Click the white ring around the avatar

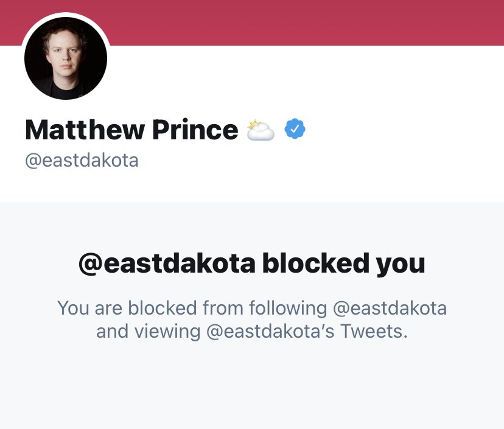(x=66, y=15)
